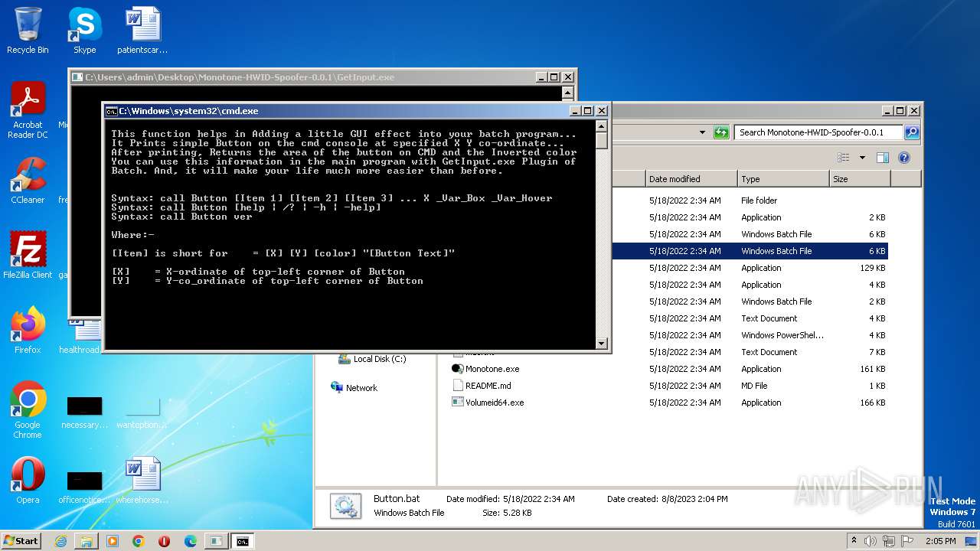Sort files by Type column
980x551 pixels.
(x=784, y=179)
